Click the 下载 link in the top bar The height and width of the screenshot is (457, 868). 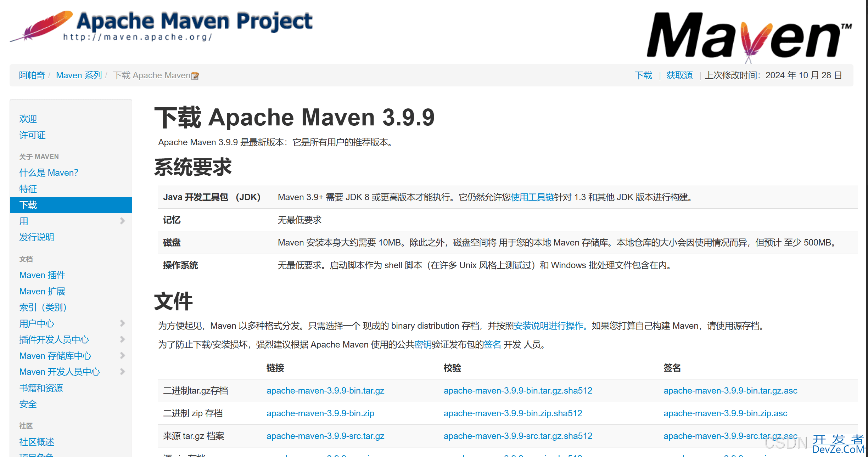pos(643,75)
